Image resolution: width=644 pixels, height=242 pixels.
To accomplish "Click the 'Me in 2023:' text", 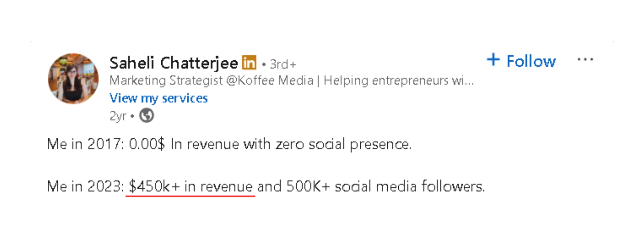I will coord(85,186).
